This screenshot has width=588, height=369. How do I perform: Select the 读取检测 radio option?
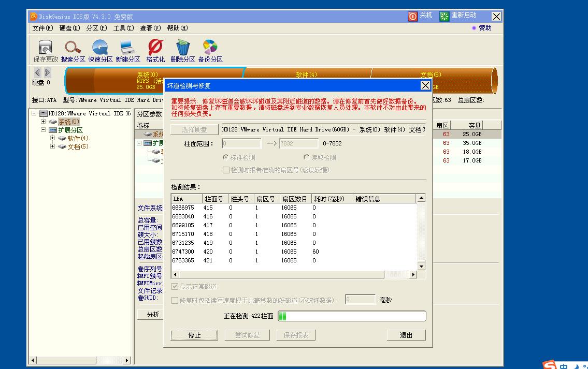coord(306,157)
